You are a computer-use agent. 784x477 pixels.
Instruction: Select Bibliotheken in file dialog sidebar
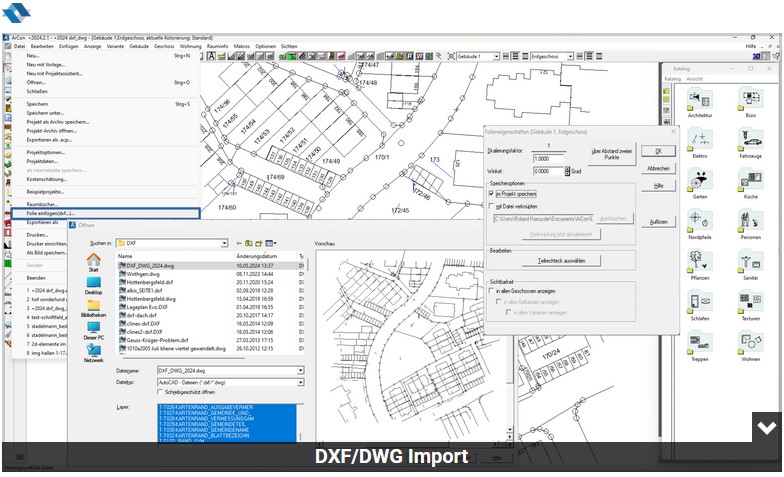94,308
